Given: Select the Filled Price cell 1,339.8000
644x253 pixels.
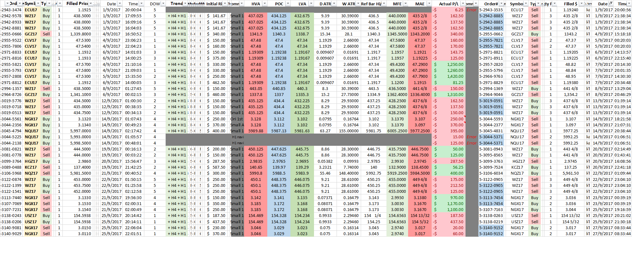Looking at the screenshot, I should click(x=77, y=34).
